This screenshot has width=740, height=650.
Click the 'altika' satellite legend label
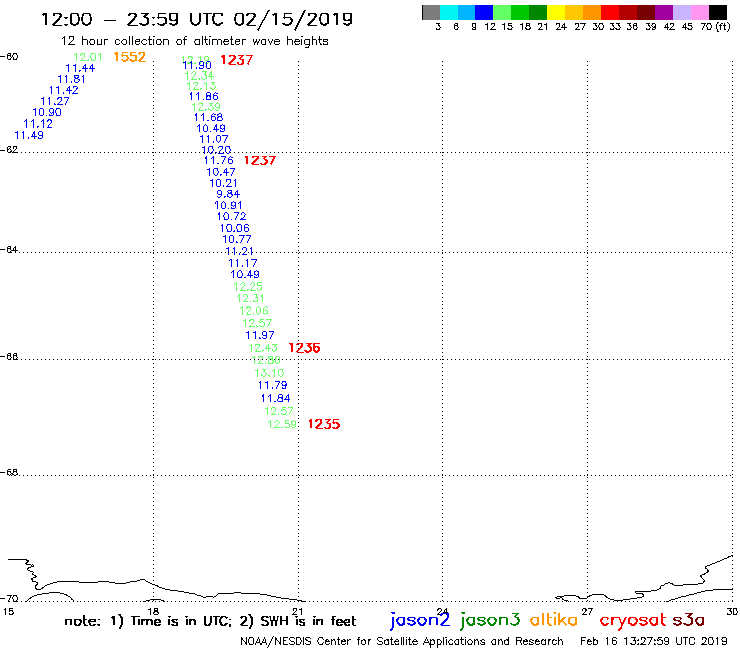click(554, 619)
